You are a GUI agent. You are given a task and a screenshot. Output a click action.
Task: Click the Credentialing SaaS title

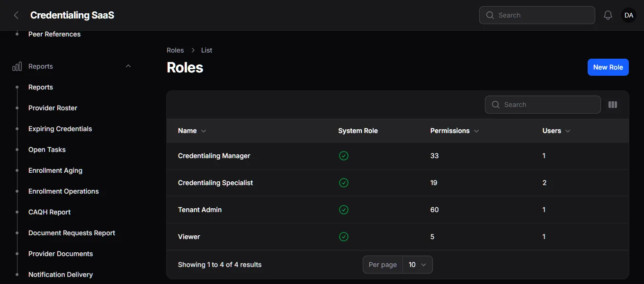[72, 15]
